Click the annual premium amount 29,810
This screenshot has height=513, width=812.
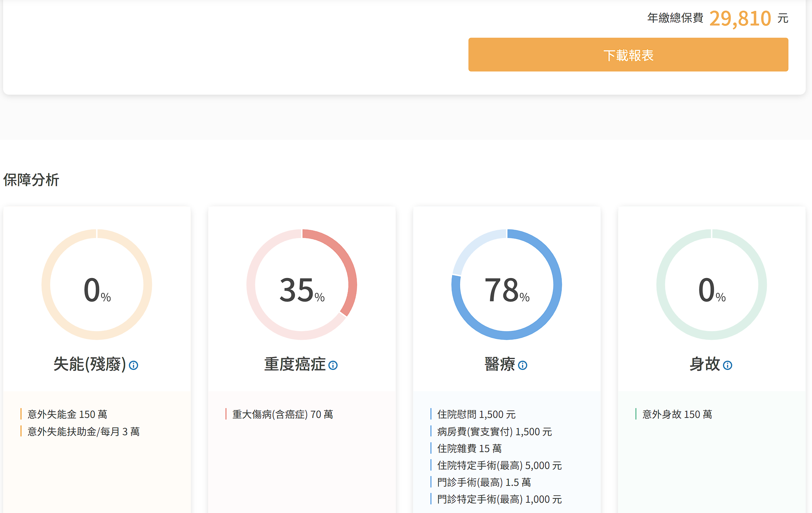pyautogui.click(x=740, y=18)
